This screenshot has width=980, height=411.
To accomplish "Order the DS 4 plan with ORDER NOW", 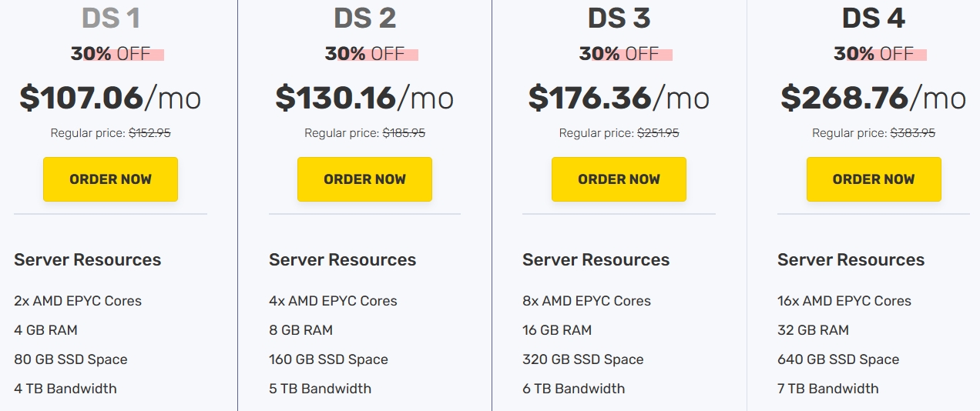I will pyautogui.click(x=873, y=179).
